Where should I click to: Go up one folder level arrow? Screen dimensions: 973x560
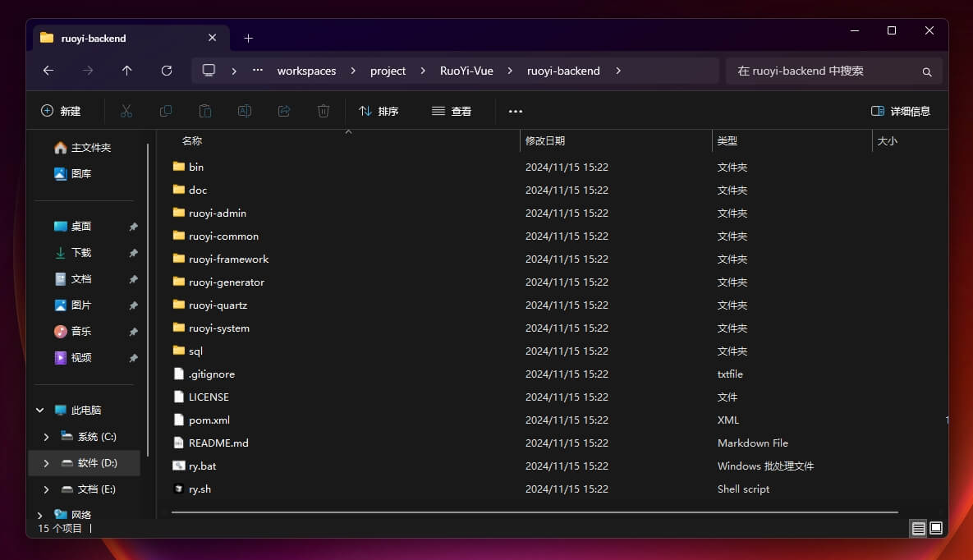tap(126, 71)
